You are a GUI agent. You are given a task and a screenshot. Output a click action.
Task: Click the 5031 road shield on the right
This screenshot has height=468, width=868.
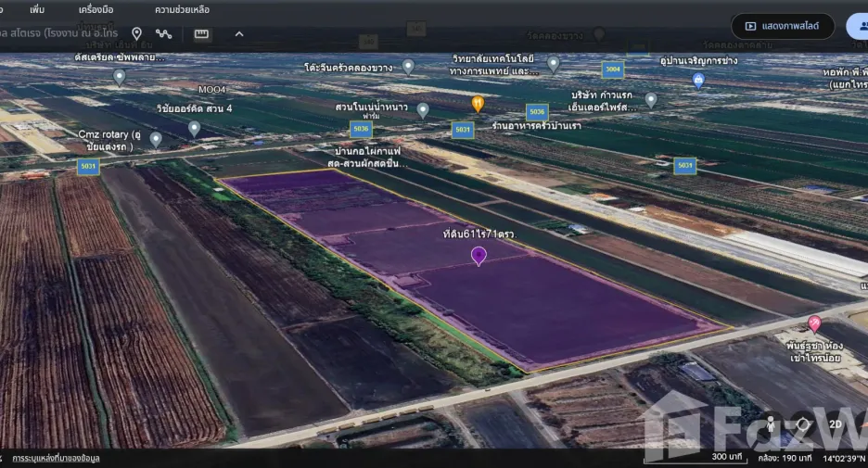(x=684, y=165)
